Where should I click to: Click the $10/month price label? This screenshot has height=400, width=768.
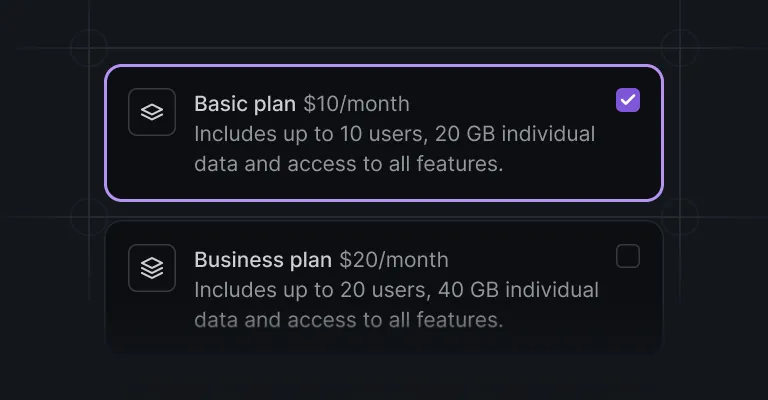357,104
